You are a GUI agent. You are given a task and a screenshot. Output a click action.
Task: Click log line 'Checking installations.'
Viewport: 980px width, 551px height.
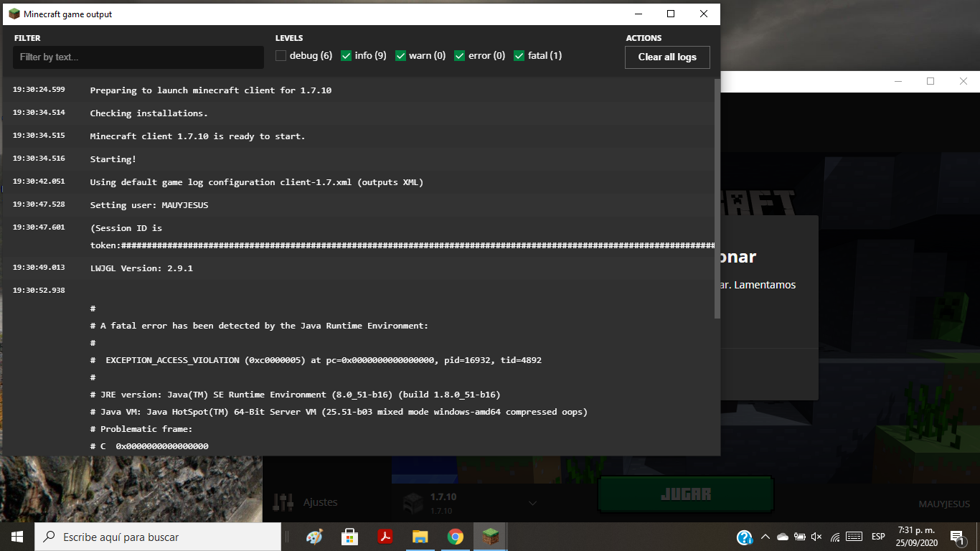point(149,113)
